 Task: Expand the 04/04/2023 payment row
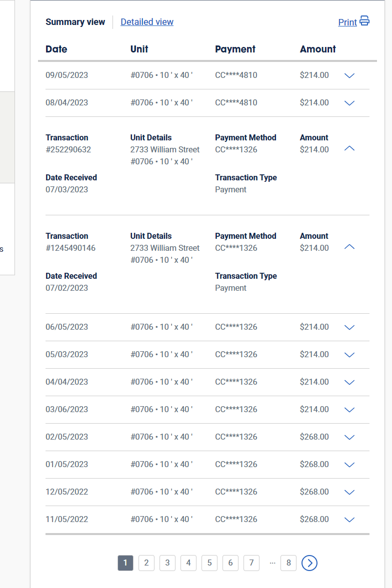point(349,382)
